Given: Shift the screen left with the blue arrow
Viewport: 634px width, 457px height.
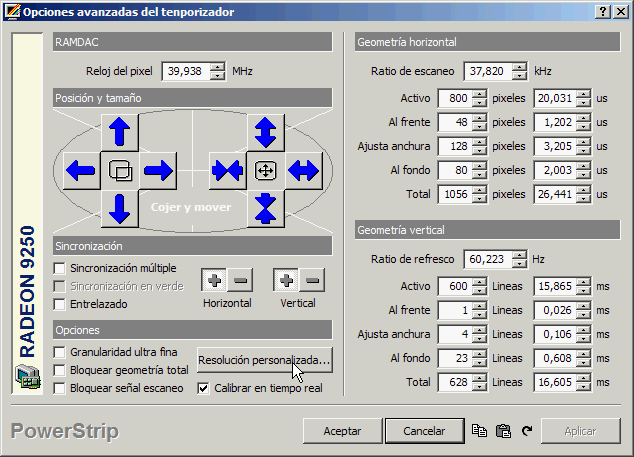Looking at the screenshot, I should pos(82,170).
